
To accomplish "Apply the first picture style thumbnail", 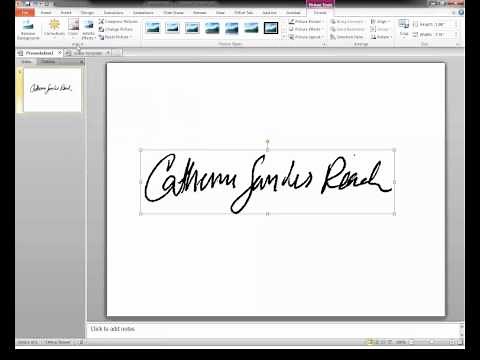I will [153, 28].
